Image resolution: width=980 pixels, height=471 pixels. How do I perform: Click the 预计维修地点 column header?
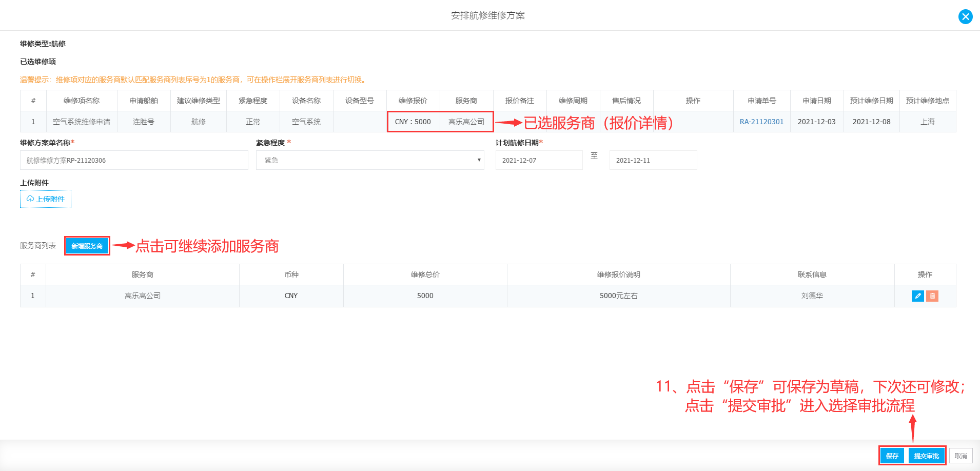[x=928, y=101]
